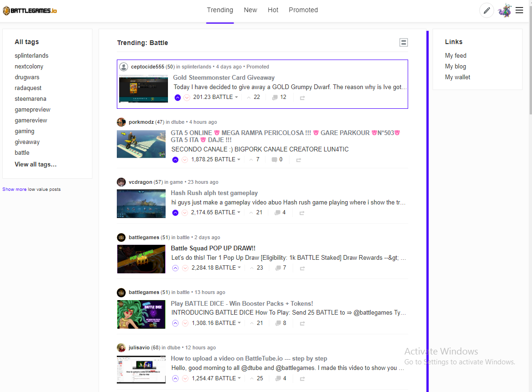Open comments on Gold Steemmonster Card Giveaway
The width and height of the screenshot is (532, 392).
pyautogui.click(x=279, y=98)
